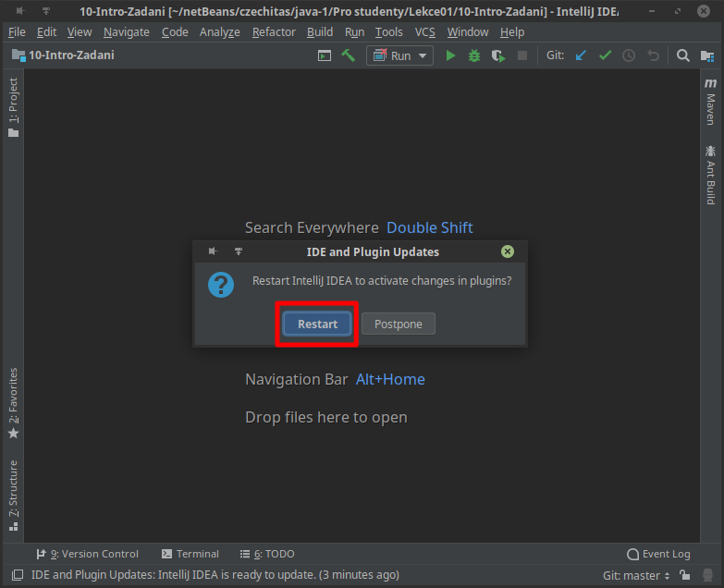This screenshot has width=724, height=588.
Task: Open the Git master branch selector
Action: pos(636,575)
